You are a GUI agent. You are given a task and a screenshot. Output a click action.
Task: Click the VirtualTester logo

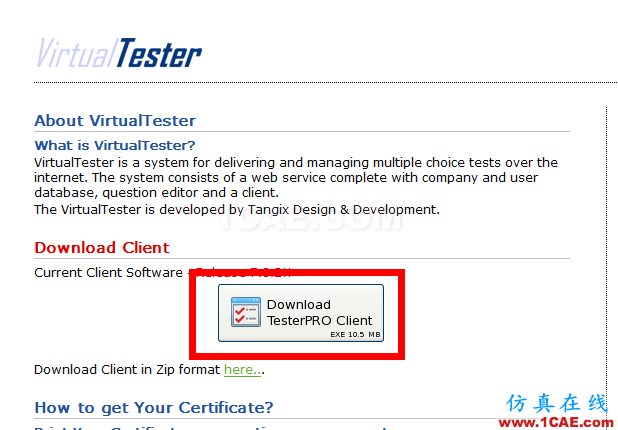[119, 53]
